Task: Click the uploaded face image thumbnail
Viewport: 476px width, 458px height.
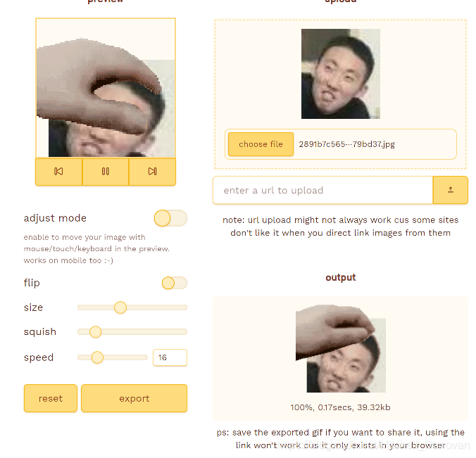Action: click(x=341, y=74)
